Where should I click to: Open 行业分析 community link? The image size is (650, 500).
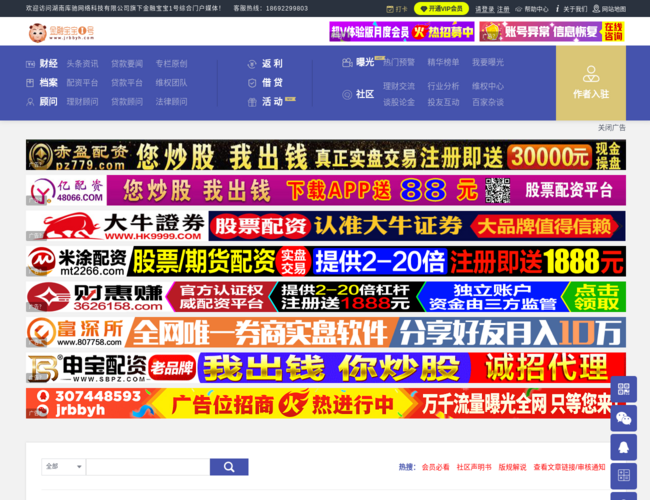(x=444, y=86)
